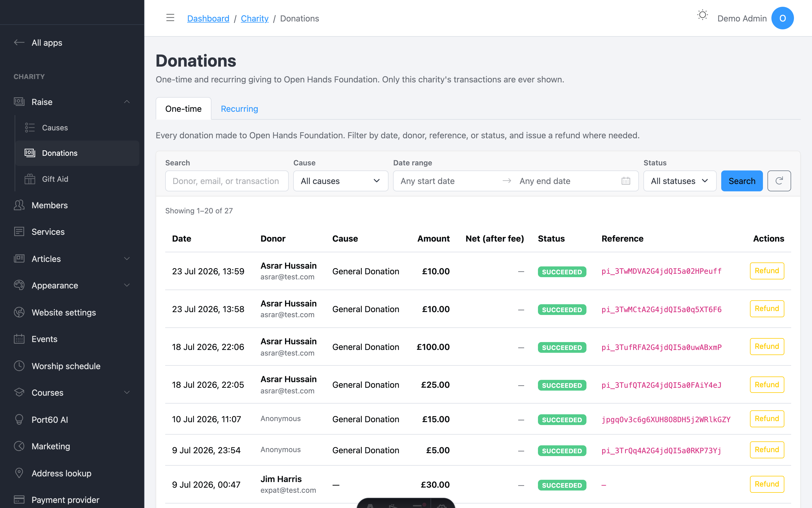Click the Courses graduation cap icon
The width and height of the screenshot is (812, 508).
[19, 392]
